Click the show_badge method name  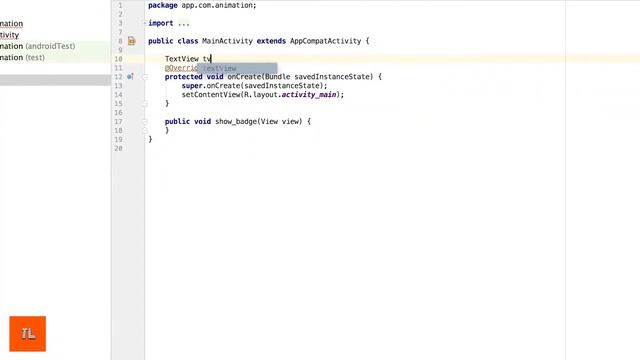click(236, 122)
